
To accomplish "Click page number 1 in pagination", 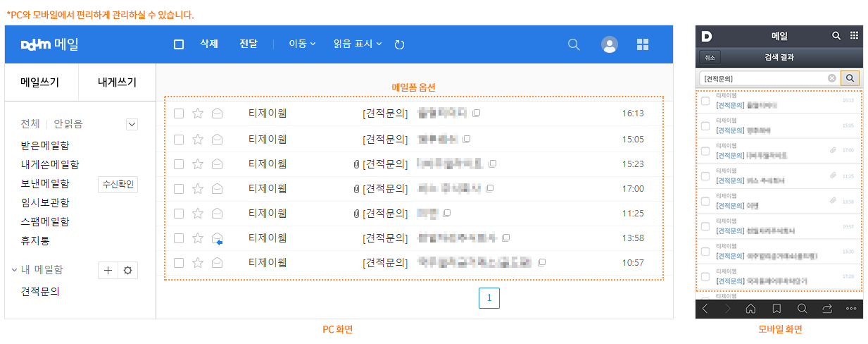I will coord(489,298).
